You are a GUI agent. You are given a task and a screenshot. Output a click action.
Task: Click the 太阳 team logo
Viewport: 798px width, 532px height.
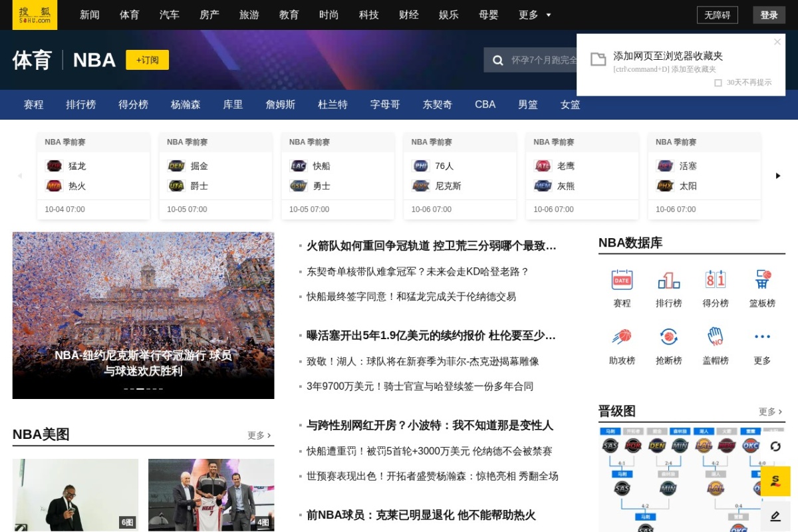(665, 186)
